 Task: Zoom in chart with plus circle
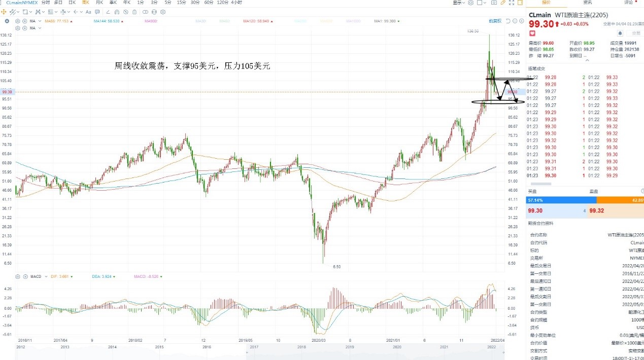pos(522,21)
